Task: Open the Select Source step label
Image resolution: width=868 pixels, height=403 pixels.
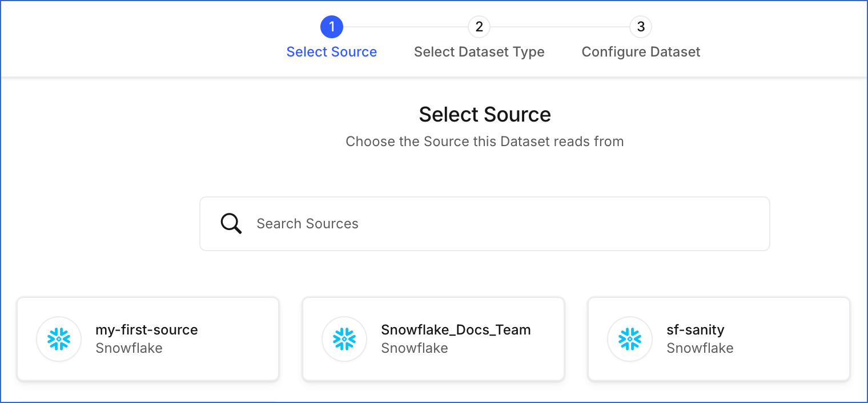Action: 332,52
